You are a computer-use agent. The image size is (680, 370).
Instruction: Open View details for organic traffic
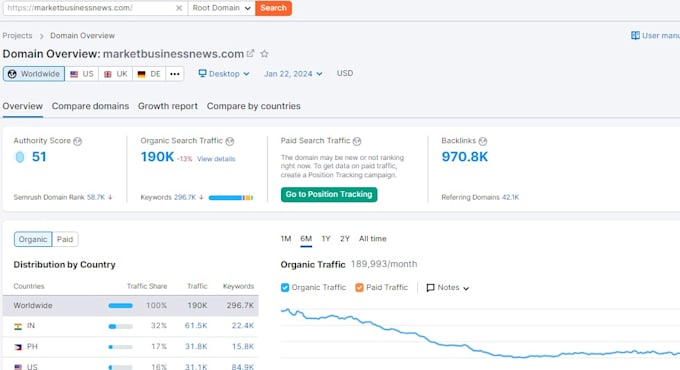(216, 159)
